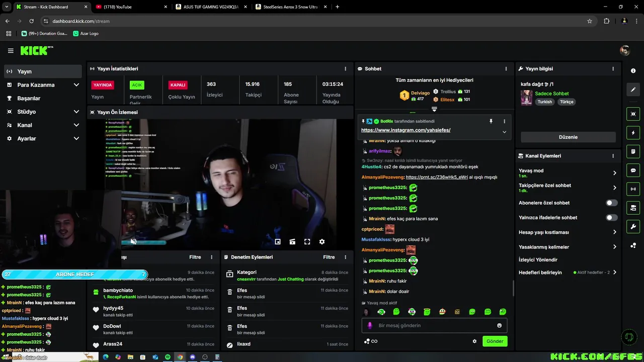The width and height of the screenshot is (644, 362).
Task: Click the green Gönder button
Action: [495, 341]
